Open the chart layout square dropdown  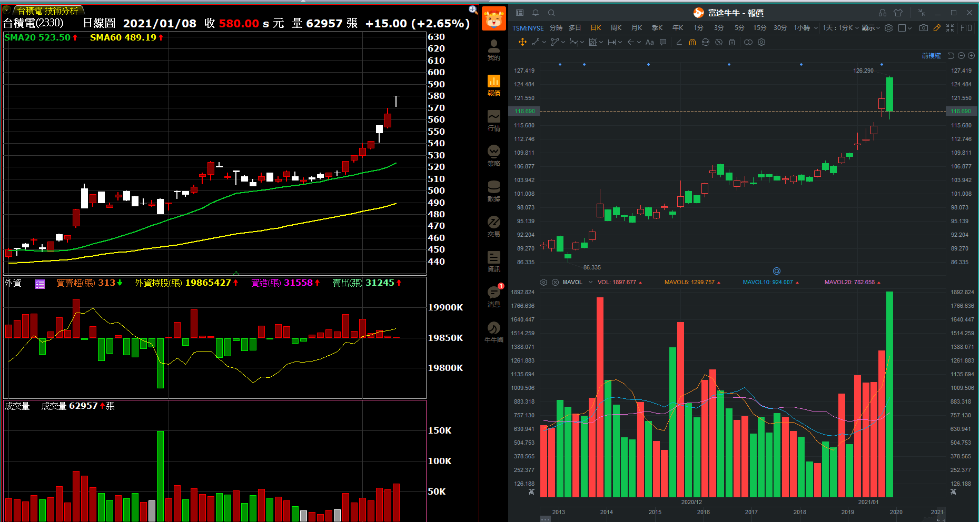coord(905,28)
